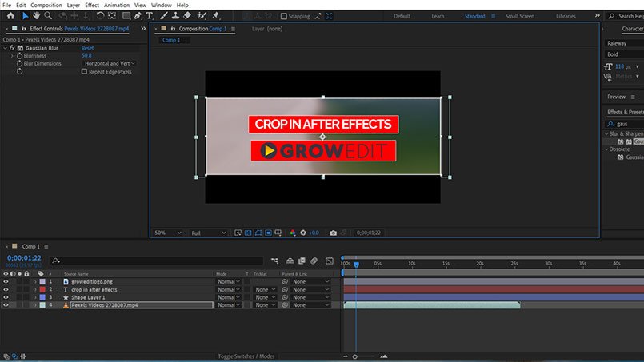
Task: Select the Rectangle shape tool
Action: (126, 16)
